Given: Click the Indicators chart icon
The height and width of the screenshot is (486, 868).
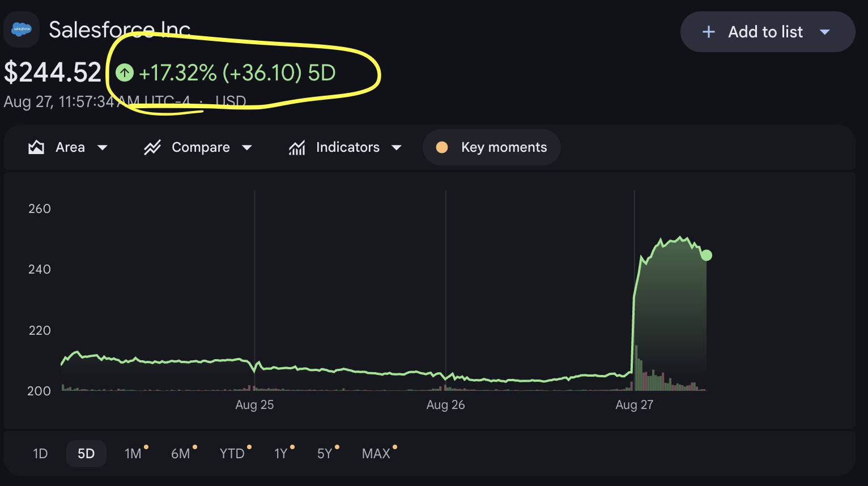Looking at the screenshot, I should pos(297,147).
